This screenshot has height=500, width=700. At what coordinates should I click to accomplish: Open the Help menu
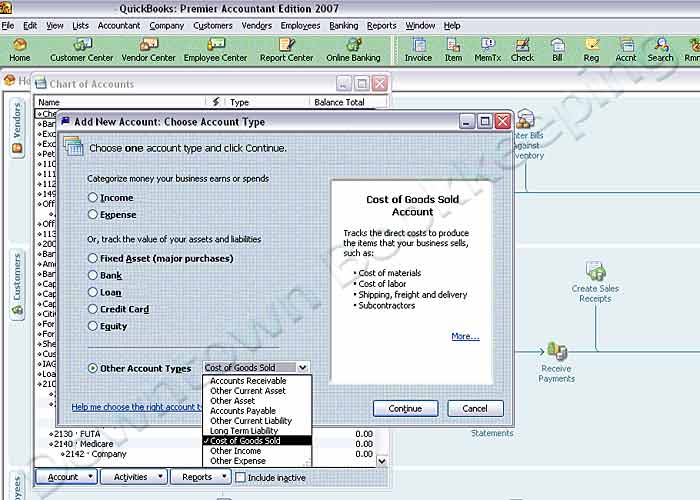coord(452,25)
